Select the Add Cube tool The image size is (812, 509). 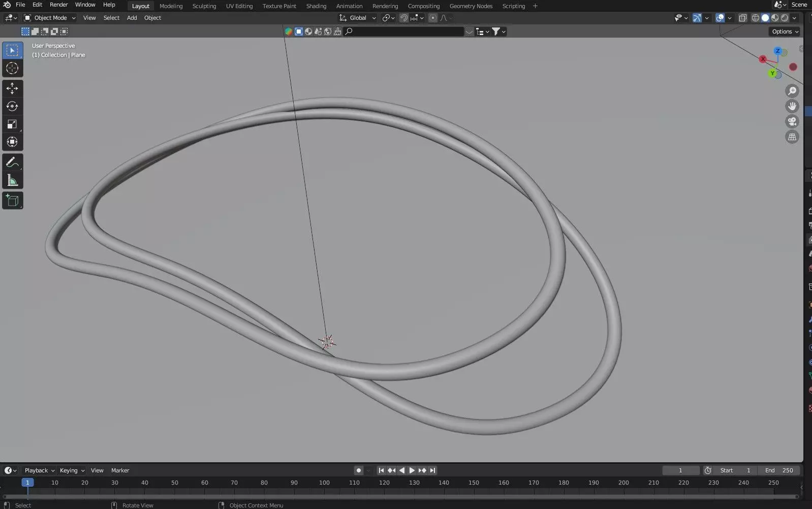12,201
